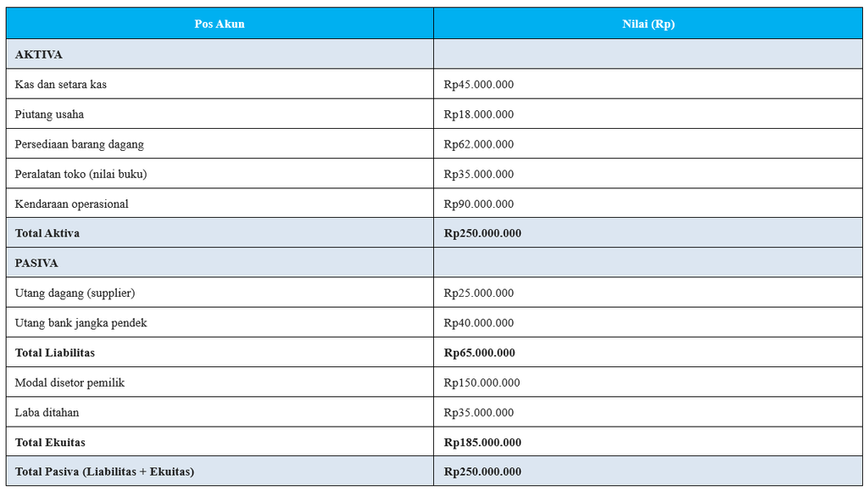Click the Kas dan setara kas cell

(220, 84)
